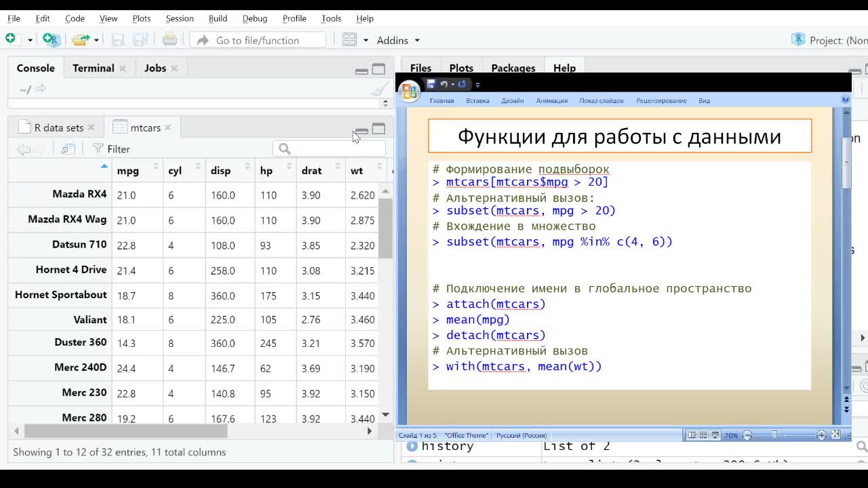Image resolution: width=868 pixels, height=488 pixels.
Task: Click the Print icon in RStudio toolbar
Action: (x=170, y=39)
